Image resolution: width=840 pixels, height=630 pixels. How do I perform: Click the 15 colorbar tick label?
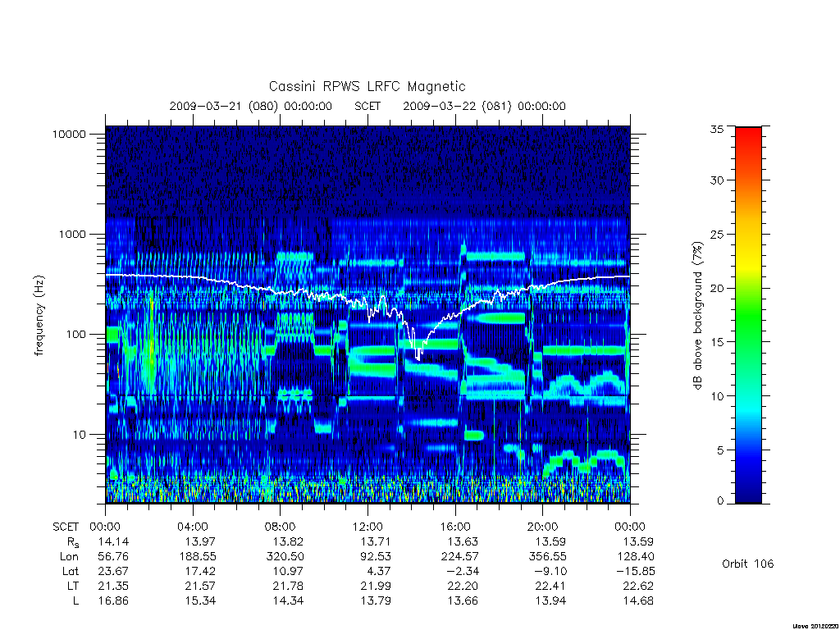pyautogui.click(x=717, y=342)
